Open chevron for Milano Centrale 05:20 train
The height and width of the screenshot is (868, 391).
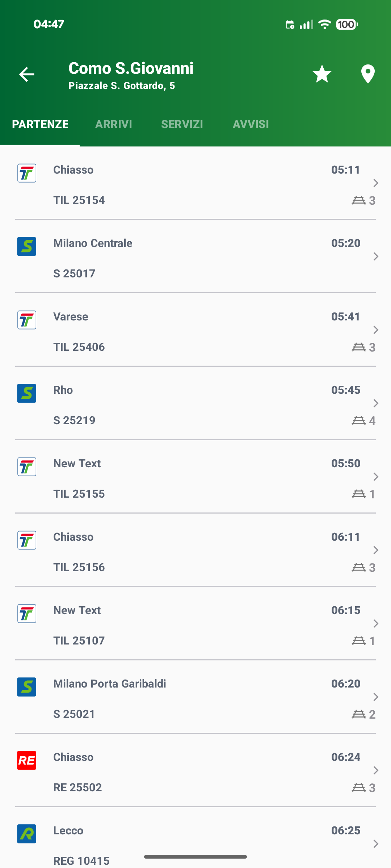tap(376, 256)
